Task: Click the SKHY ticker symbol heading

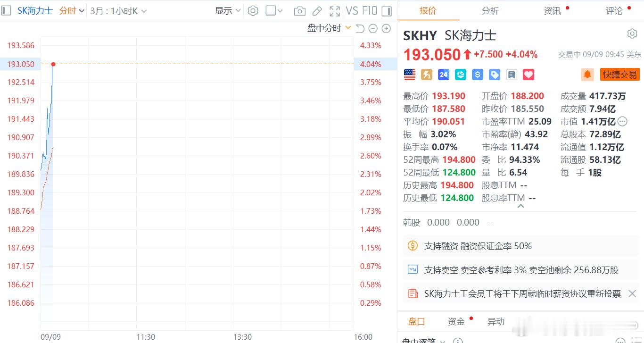Action: 420,35
